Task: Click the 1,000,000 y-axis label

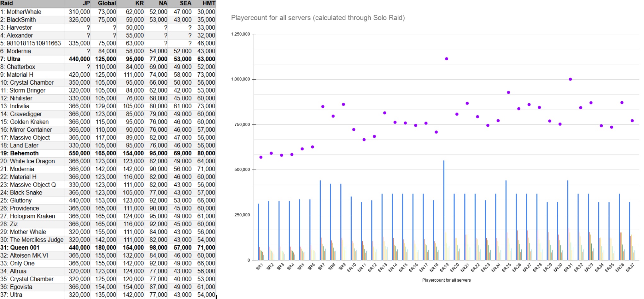Action: [x=241, y=79]
